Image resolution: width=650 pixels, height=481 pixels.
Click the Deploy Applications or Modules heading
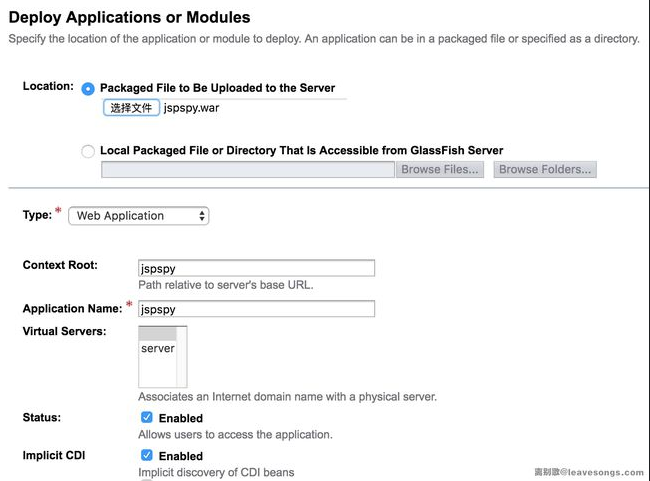pyautogui.click(x=129, y=17)
